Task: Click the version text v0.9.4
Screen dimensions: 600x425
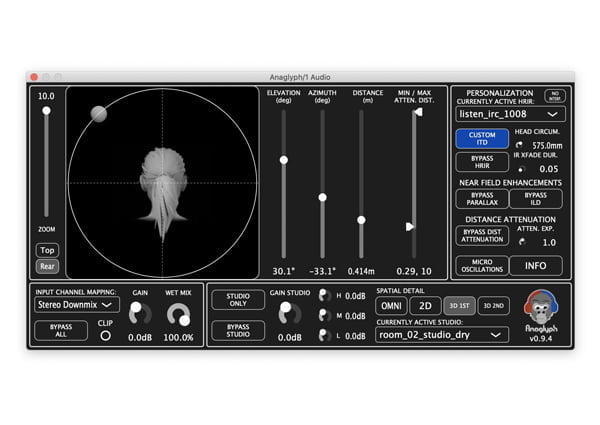Action: (x=541, y=339)
